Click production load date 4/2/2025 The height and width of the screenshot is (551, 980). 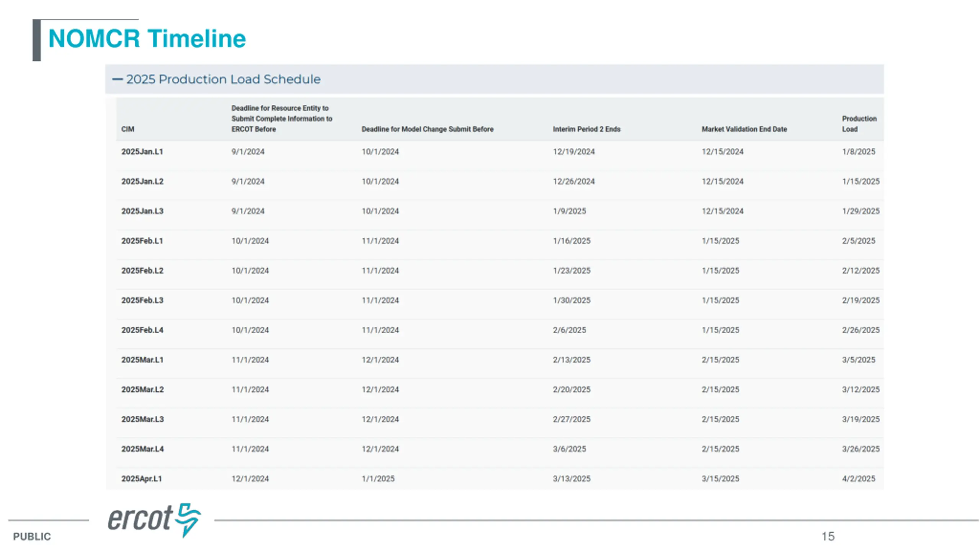point(858,479)
